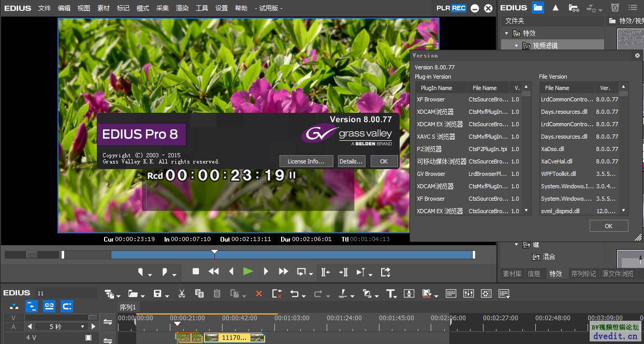Click the redo arrow icon
Screen dimensions: 644x344
(317, 293)
